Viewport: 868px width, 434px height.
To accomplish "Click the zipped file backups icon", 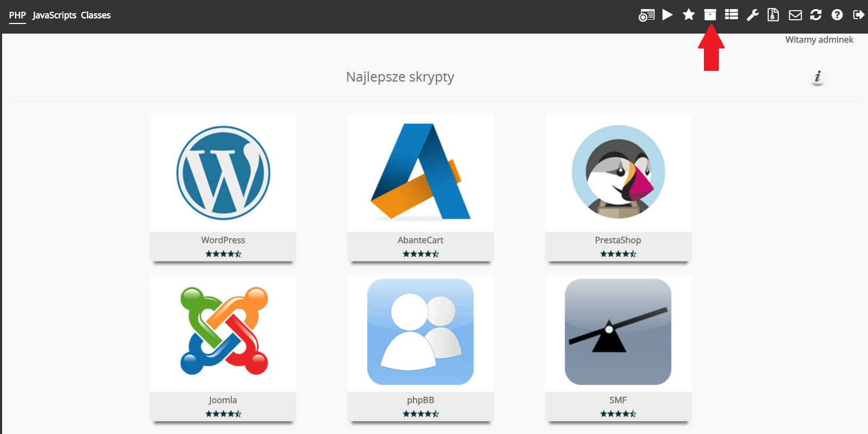I will pos(773,15).
